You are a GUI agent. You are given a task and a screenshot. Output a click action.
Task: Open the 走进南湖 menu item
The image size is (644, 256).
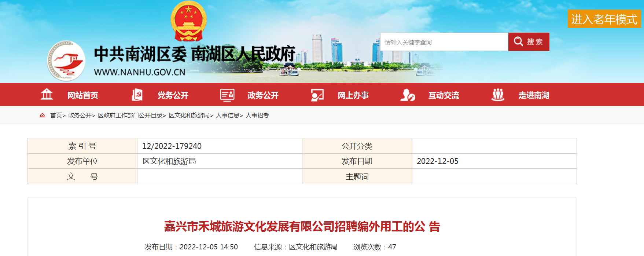pyautogui.click(x=534, y=95)
